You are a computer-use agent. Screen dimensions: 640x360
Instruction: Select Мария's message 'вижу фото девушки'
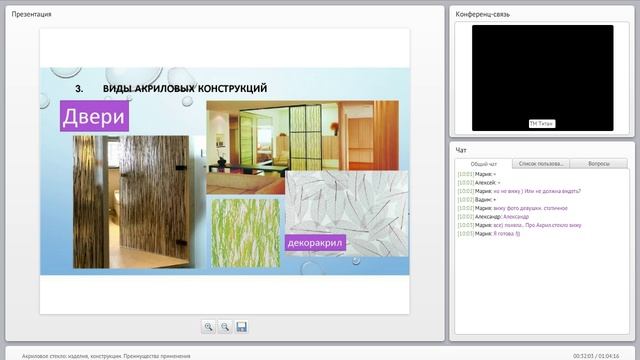click(x=512, y=208)
